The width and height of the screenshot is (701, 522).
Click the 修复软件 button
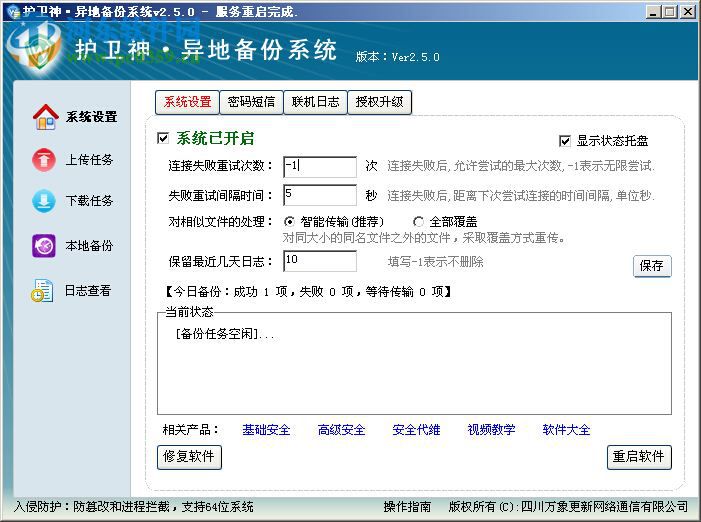pyautogui.click(x=189, y=457)
